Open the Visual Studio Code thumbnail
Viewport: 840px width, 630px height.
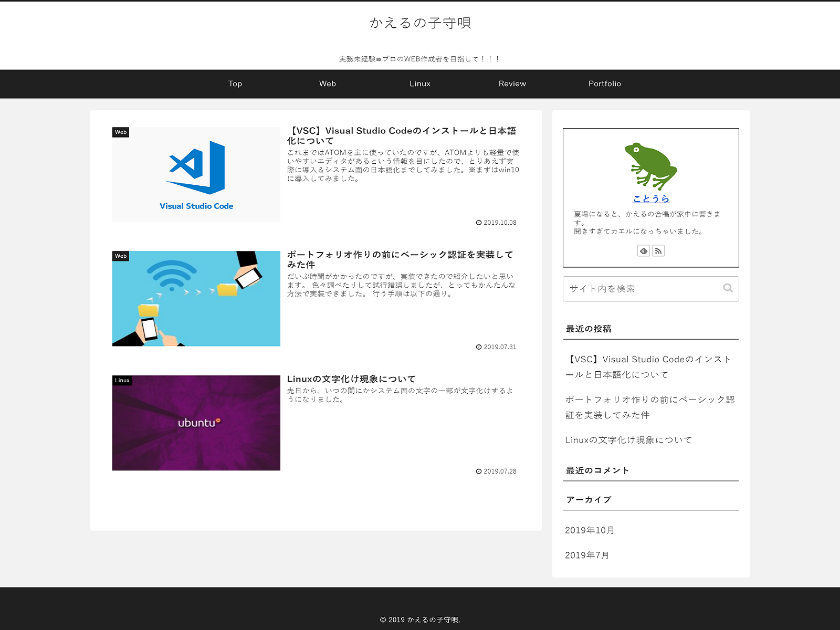196,175
